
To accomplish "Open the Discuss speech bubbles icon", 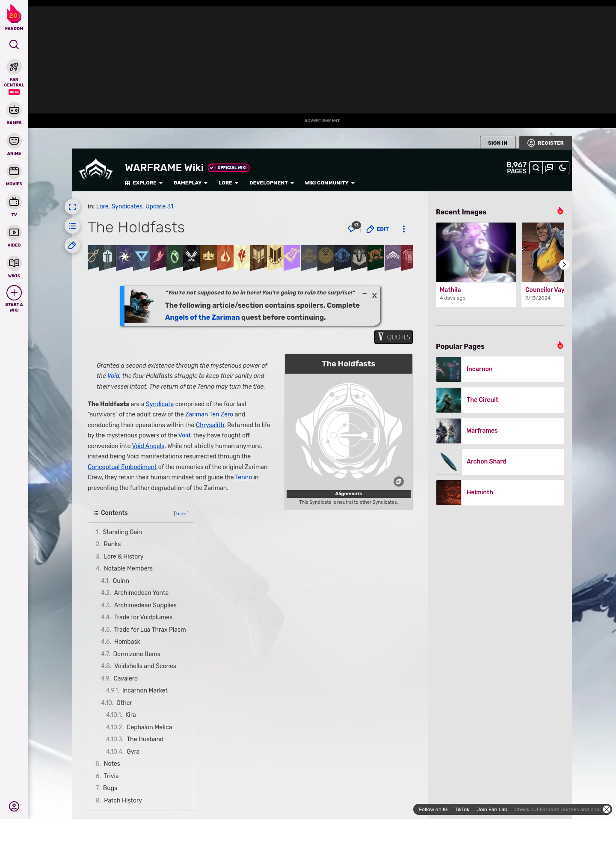I will coord(549,168).
